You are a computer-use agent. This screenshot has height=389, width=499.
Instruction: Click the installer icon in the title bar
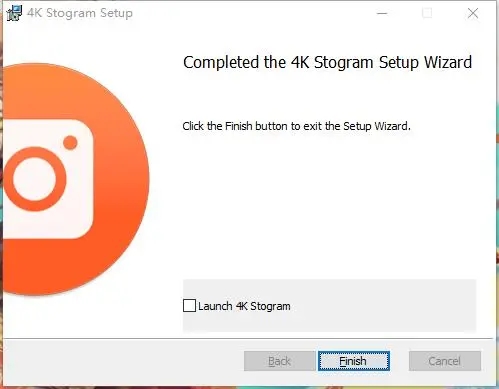tap(14, 13)
